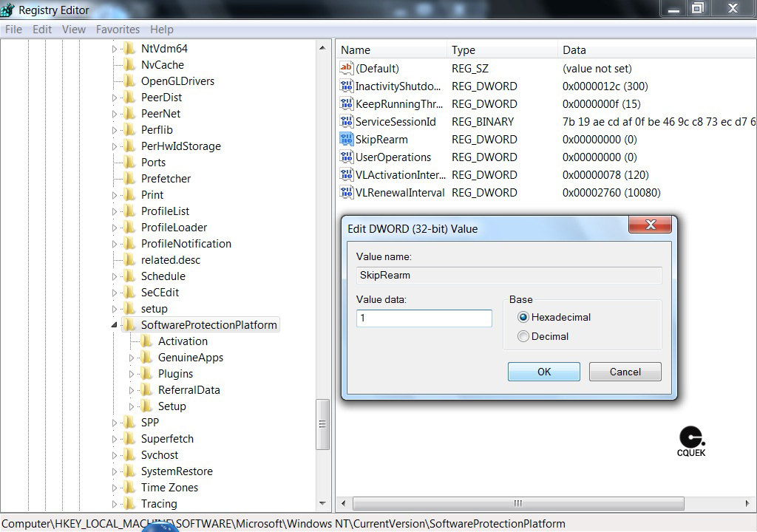Image resolution: width=757 pixels, height=532 pixels.
Task: Click the Name column header
Action: pyautogui.click(x=392, y=50)
